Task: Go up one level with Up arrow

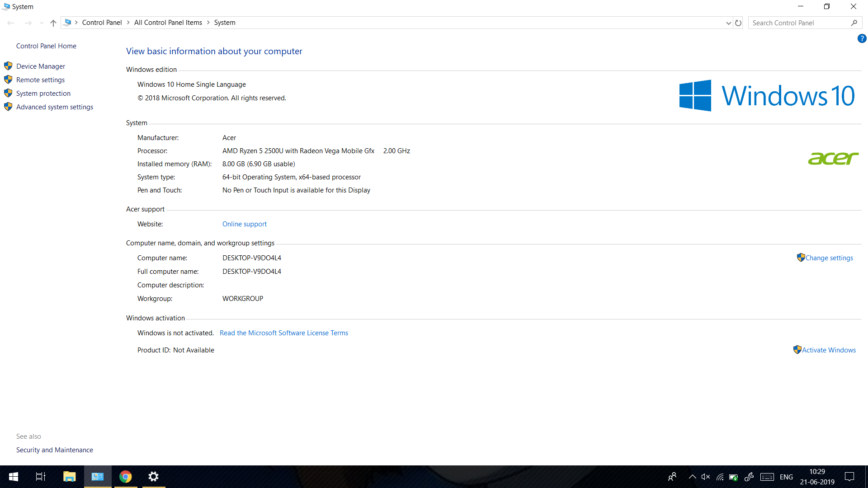Action: tap(53, 23)
